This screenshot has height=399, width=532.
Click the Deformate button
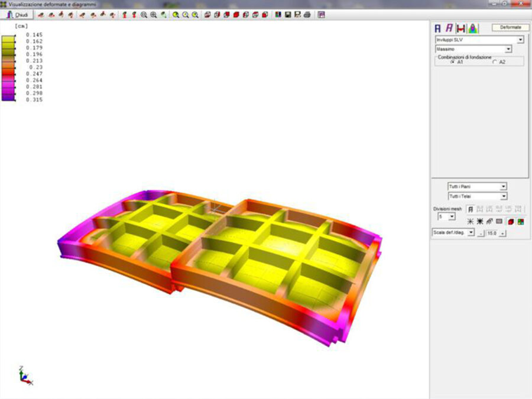pos(510,27)
